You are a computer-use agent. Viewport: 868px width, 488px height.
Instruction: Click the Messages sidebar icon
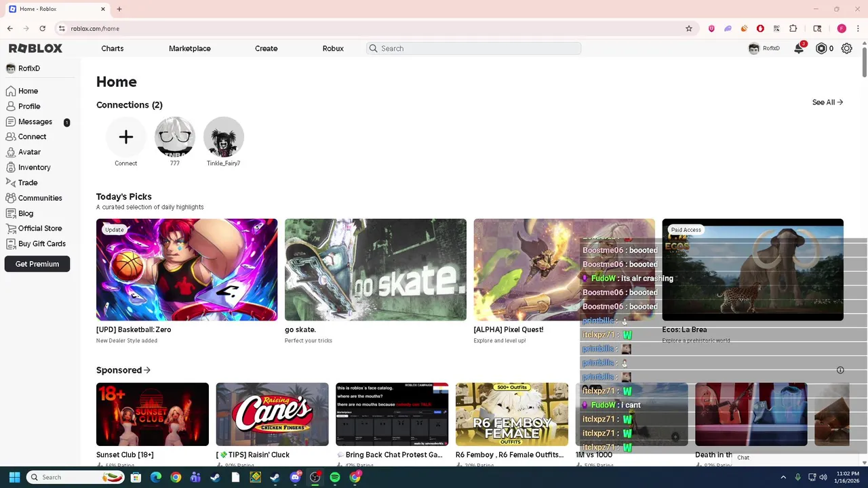(11, 121)
